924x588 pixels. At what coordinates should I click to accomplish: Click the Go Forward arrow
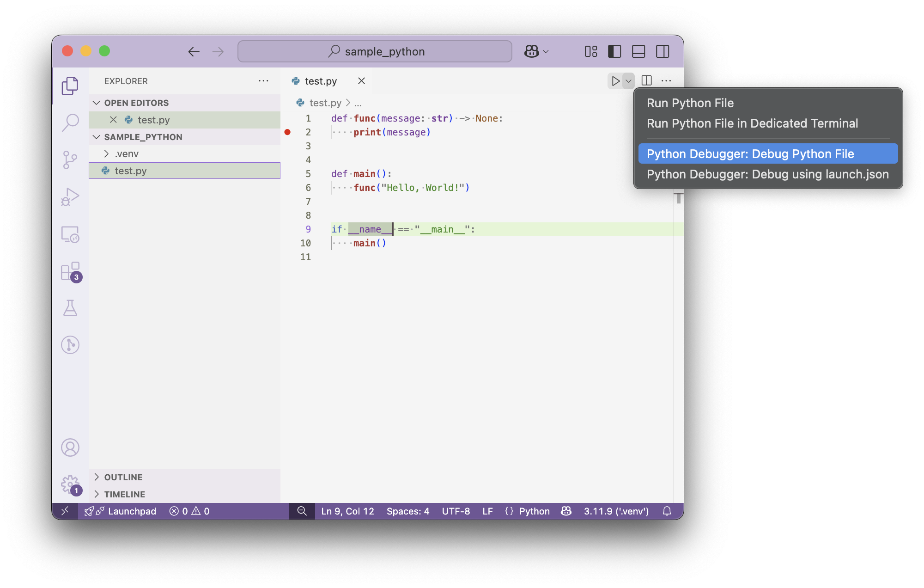pos(218,51)
